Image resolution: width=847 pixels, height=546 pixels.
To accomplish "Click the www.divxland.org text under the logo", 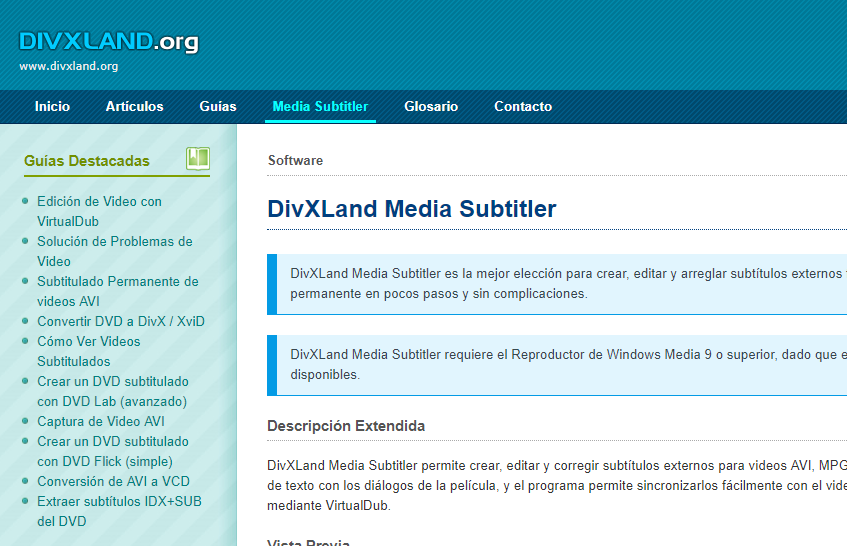I will click(69, 66).
